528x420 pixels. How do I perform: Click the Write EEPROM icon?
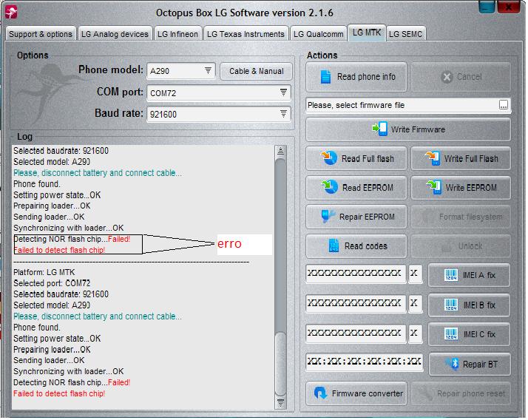click(x=433, y=187)
